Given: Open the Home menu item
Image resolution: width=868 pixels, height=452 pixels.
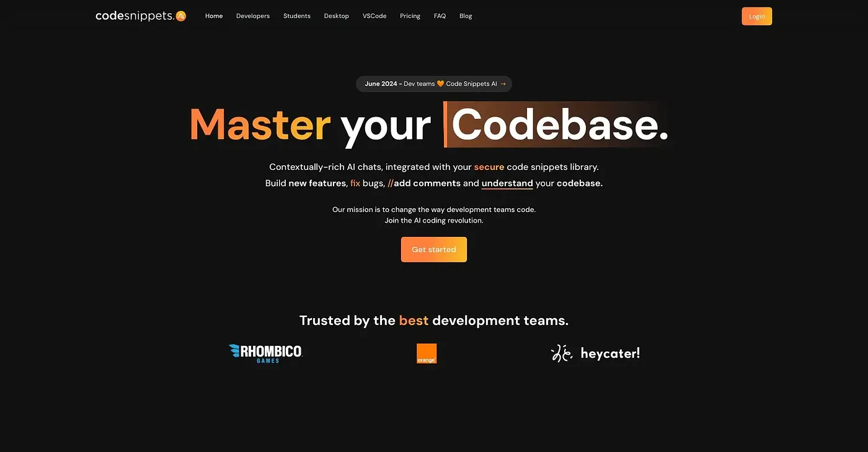Looking at the screenshot, I should tap(214, 16).
